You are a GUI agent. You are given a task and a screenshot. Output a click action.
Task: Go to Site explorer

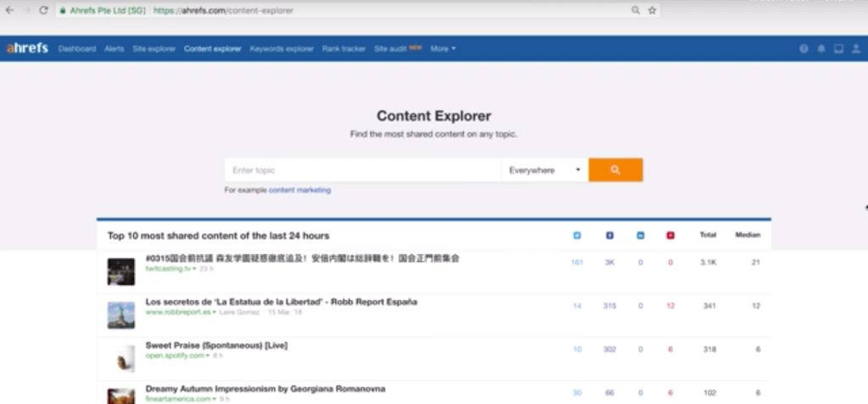pos(154,49)
